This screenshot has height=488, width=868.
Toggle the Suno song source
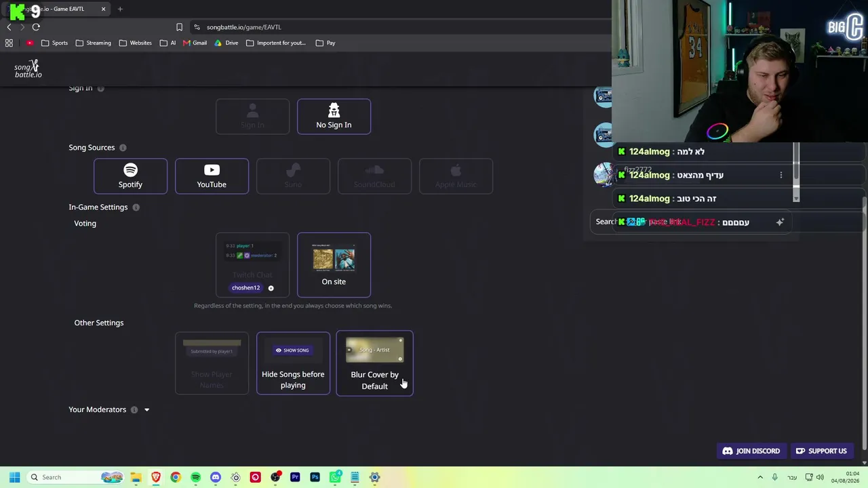point(293,176)
